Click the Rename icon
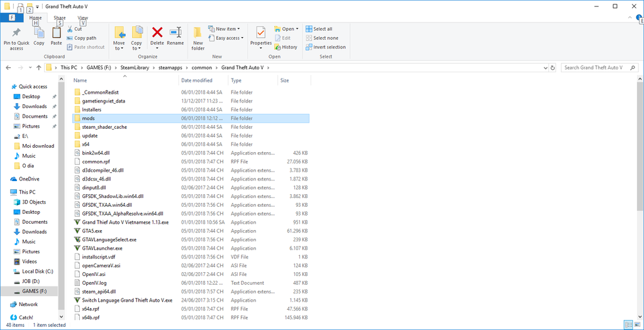Image resolution: width=644 pixels, height=330 pixels. click(x=176, y=33)
